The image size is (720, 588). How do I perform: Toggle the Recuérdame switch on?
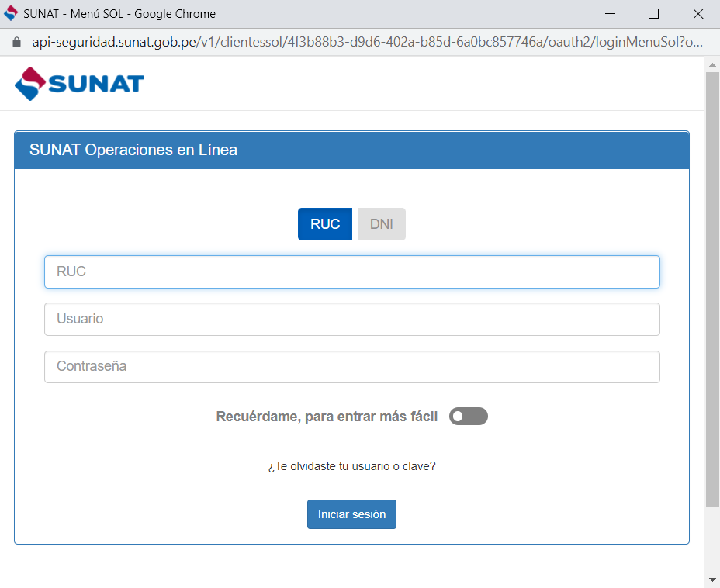click(x=469, y=417)
